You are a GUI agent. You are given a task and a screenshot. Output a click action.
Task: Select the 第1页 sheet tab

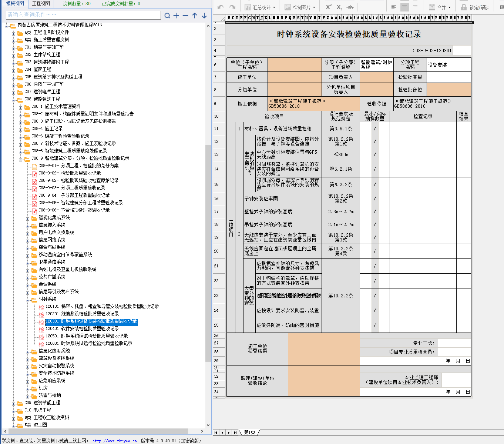coord(249,432)
